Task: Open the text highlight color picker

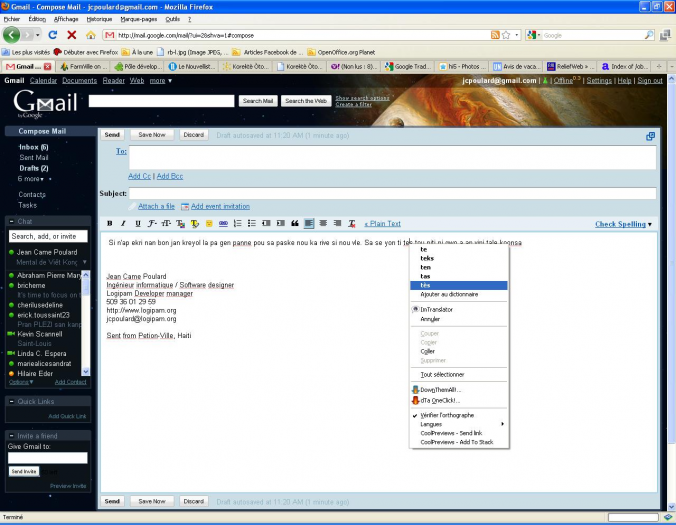Action: click(195, 223)
